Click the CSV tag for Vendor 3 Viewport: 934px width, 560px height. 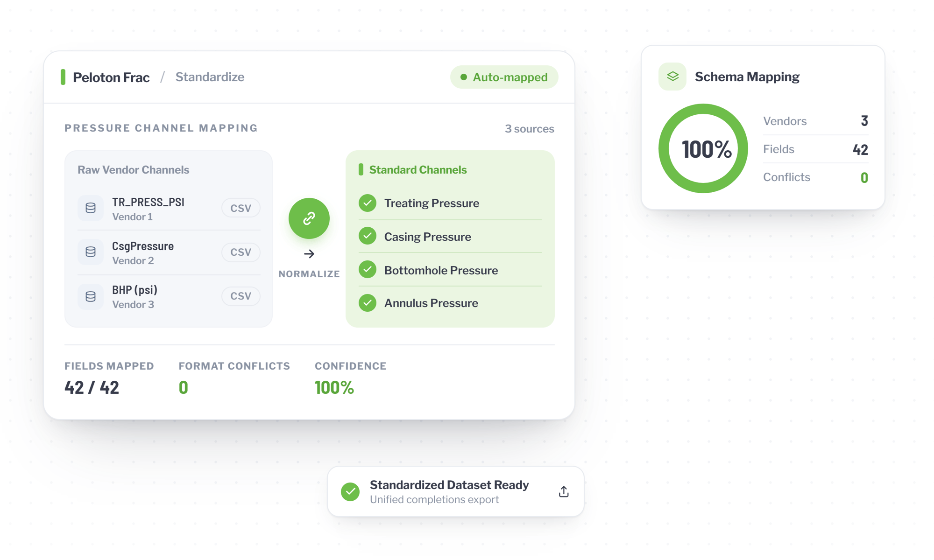click(x=241, y=296)
